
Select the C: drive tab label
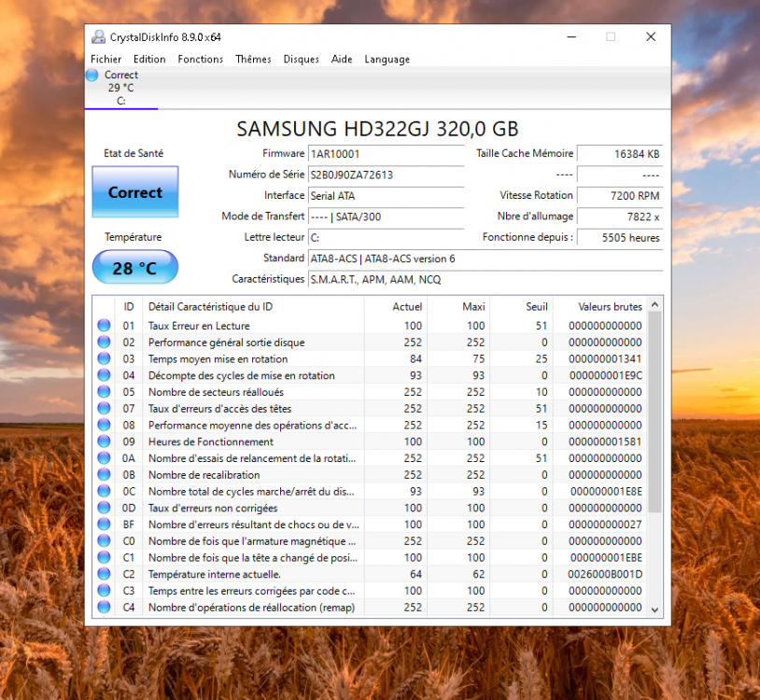coord(121,101)
